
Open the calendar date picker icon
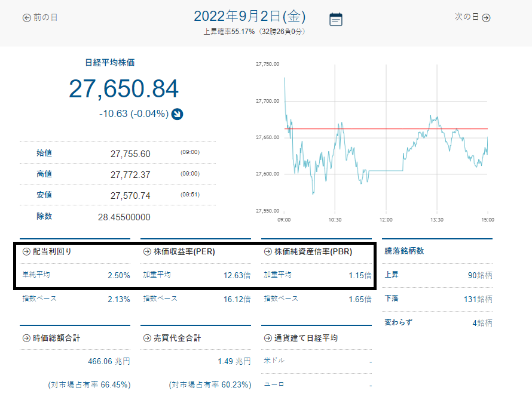coord(335,19)
